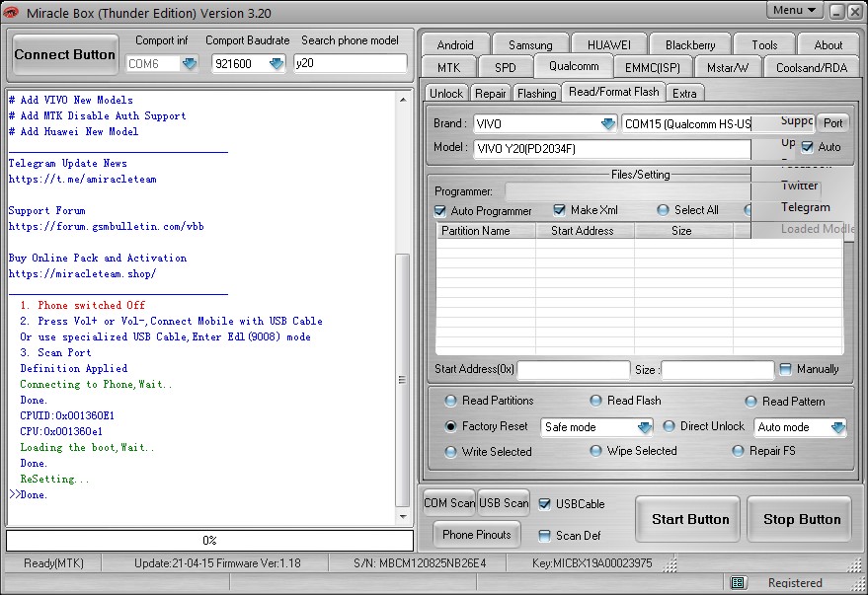
Task: Click the Size input field
Action: 718,369
